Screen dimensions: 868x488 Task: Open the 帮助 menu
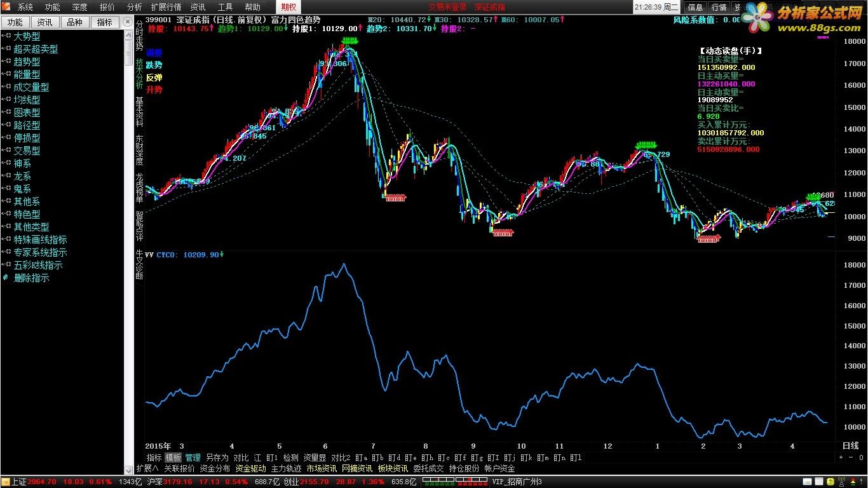click(x=252, y=7)
